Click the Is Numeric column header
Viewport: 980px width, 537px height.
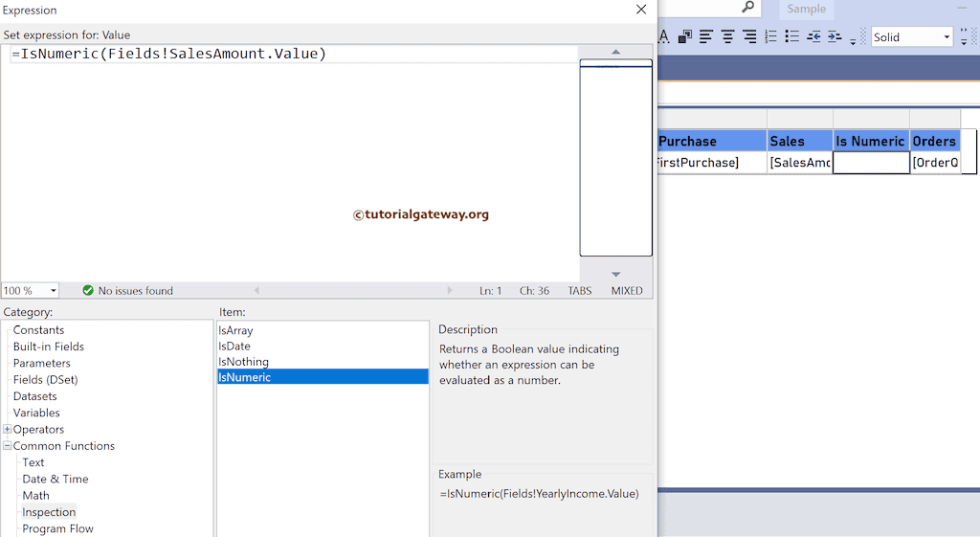(871, 141)
